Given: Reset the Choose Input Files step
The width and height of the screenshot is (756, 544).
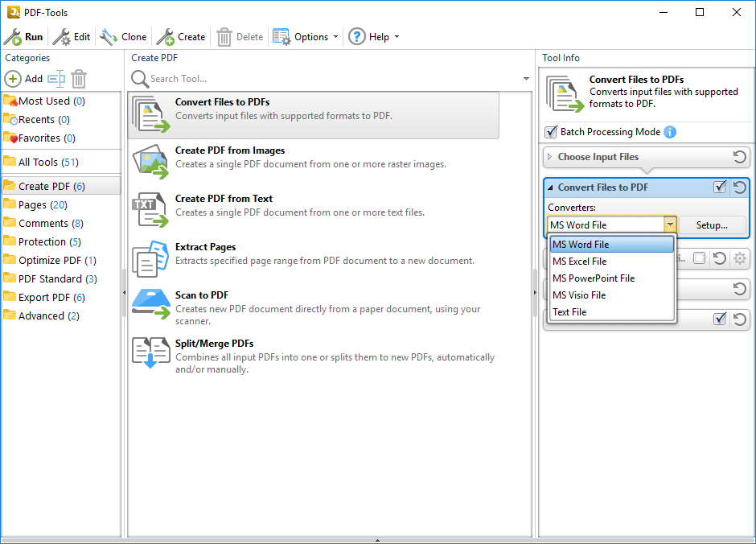Looking at the screenshot, I should [x=739, y=157].
